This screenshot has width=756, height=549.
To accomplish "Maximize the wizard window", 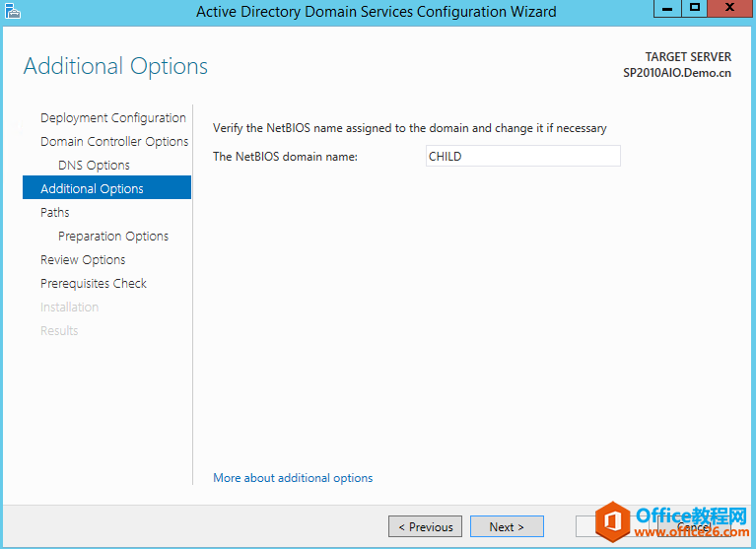I will coord(694,9).
